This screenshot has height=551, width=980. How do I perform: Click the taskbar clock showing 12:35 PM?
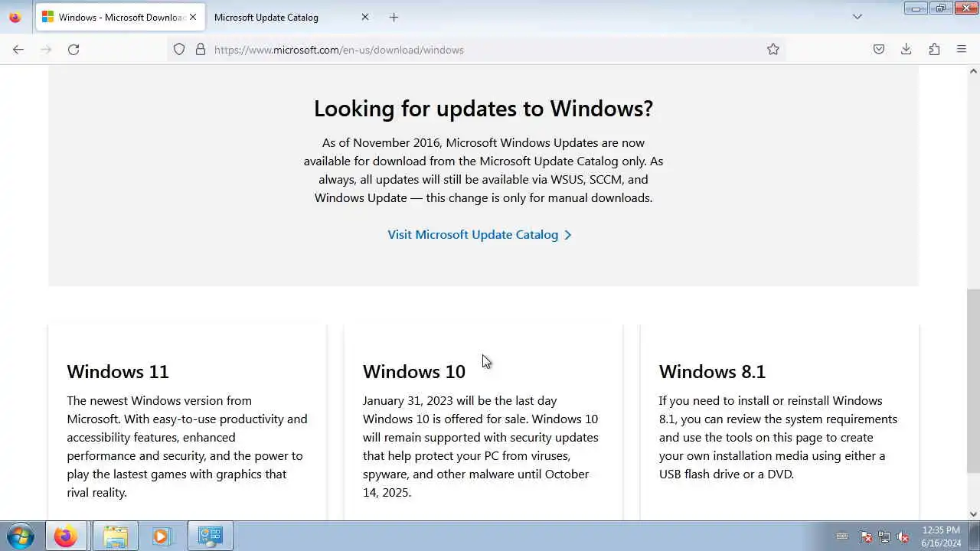point(942,536)
